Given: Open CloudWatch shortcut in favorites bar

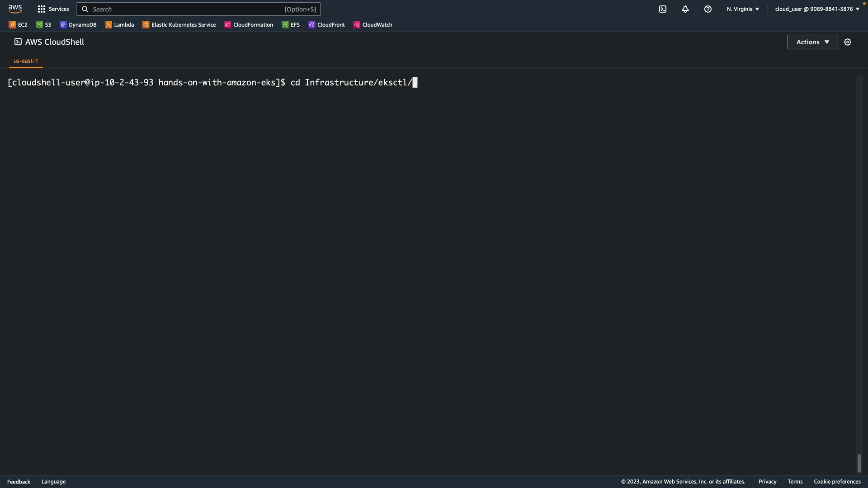Looking at the screenshot, I should 373,25.
